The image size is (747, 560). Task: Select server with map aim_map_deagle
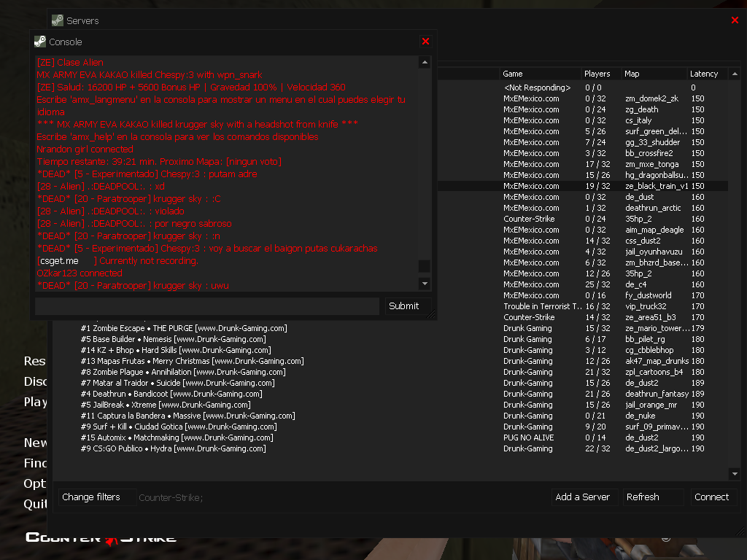pyautogui.click(x=582, y=230)
